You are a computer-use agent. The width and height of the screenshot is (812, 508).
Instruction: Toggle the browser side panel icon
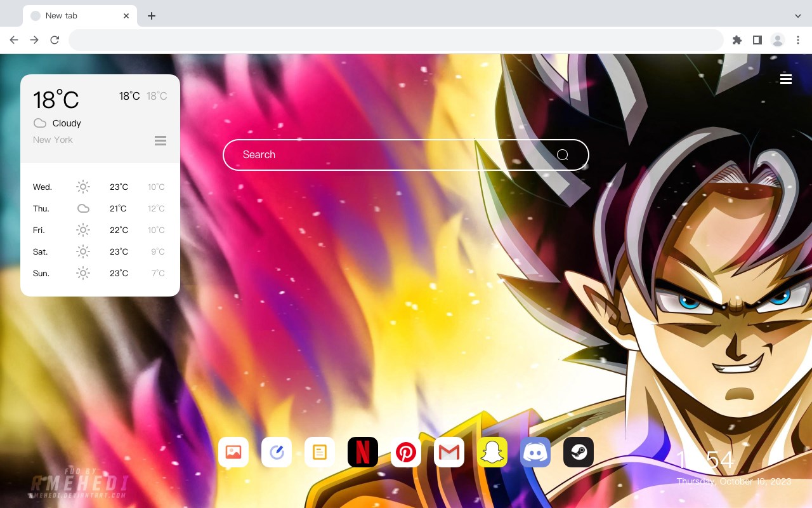[x=757, y=40]
